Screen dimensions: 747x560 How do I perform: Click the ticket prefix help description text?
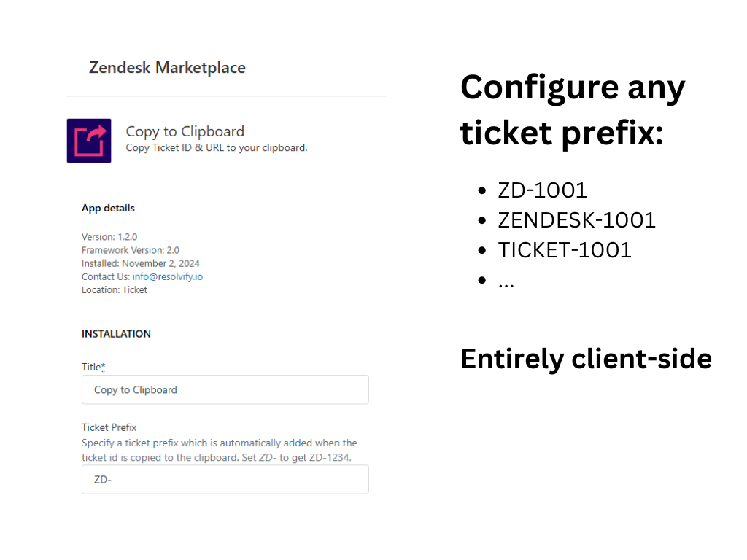tap(219, 450)
